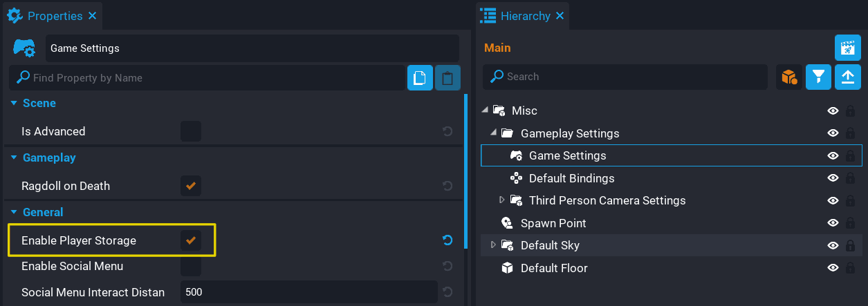
Task: Click the upload arrow icon in Hierarchy
Action: coord(847,77)
